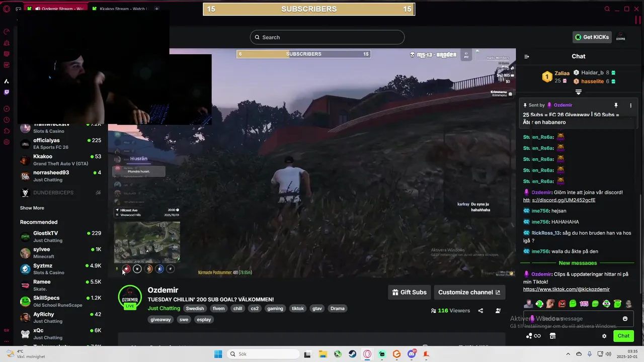The width and height of the screenshot is (644, 362).
Task: Open Syztmz Slots & Casino channel
Action: (60, 268)
